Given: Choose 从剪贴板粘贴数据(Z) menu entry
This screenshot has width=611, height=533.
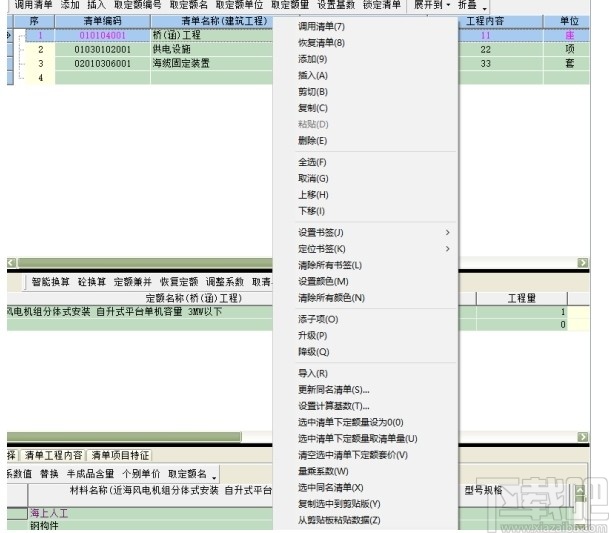Looking at the screenshot, I should [x=339, y=520].
